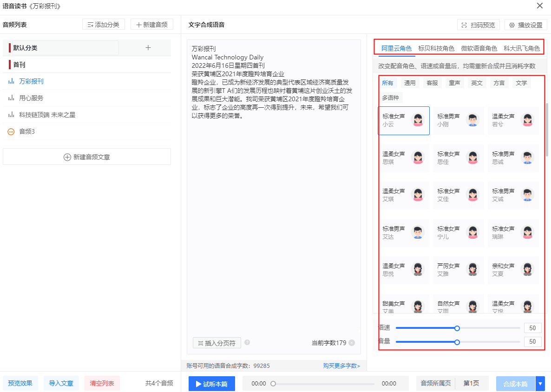Pick the 思琪 voice avatar
This screenshot has width=551, height=392.
pyautogui.click(x=418, y=158)
